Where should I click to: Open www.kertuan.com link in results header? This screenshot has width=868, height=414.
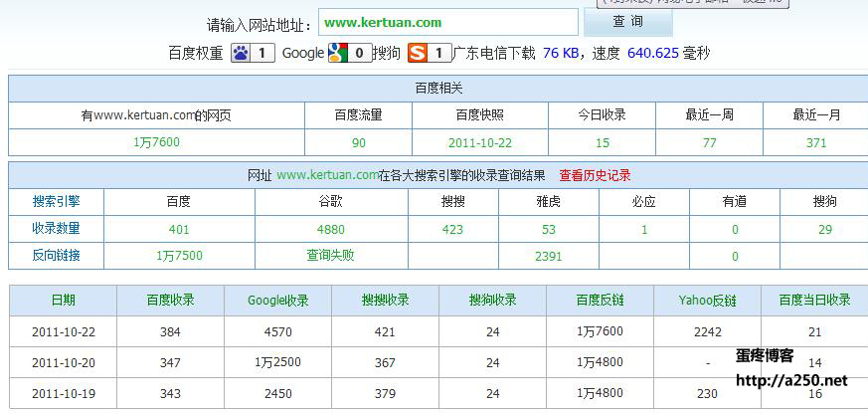click(328, 175)
